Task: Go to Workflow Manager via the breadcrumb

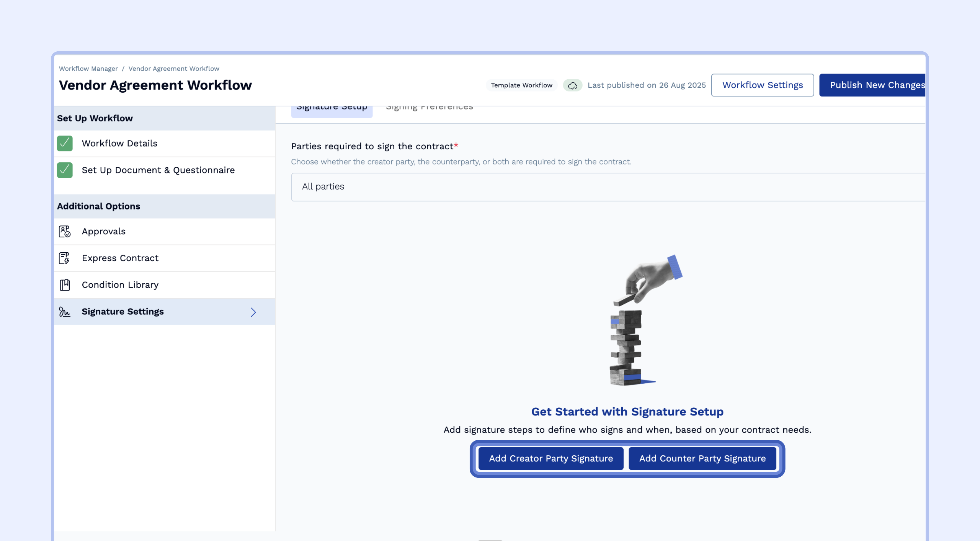Action: pyautogui.click(x=88, y=69)
